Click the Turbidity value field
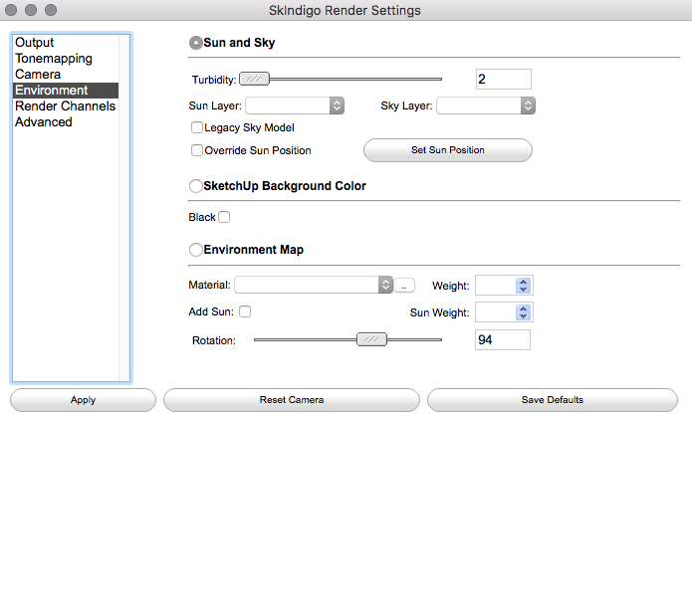 point(503,80)
